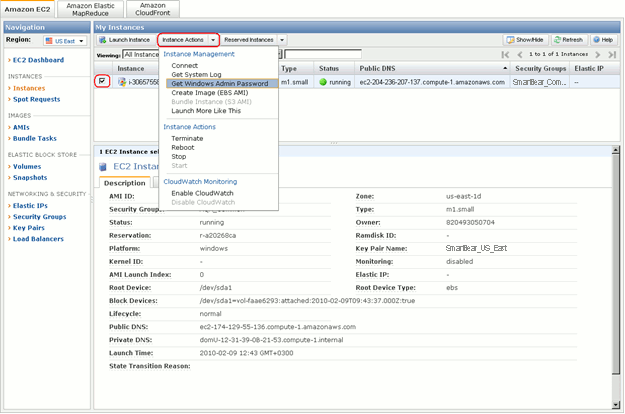Click the EC2 Instance database icon
This screenshot has height=414, width=625.
tap(103, 167)
